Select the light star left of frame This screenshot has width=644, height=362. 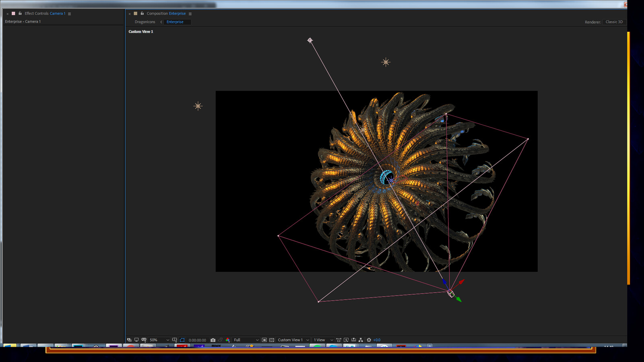pos(198,106)
